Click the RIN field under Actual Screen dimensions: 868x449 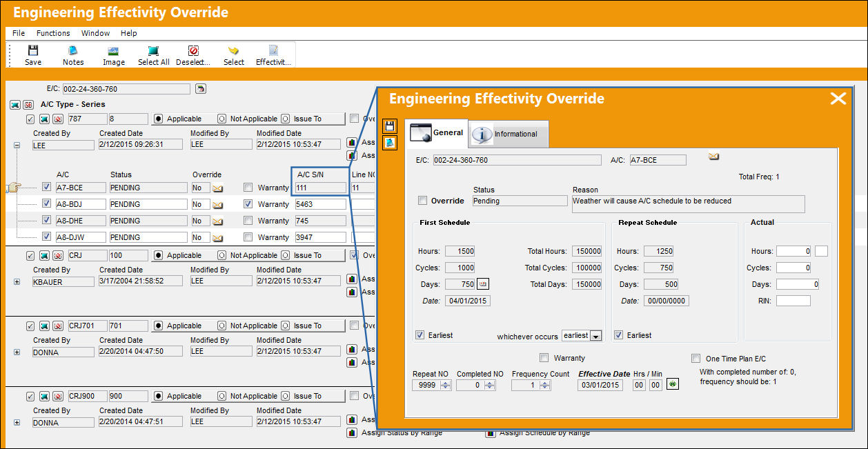(x=793, y=301)
